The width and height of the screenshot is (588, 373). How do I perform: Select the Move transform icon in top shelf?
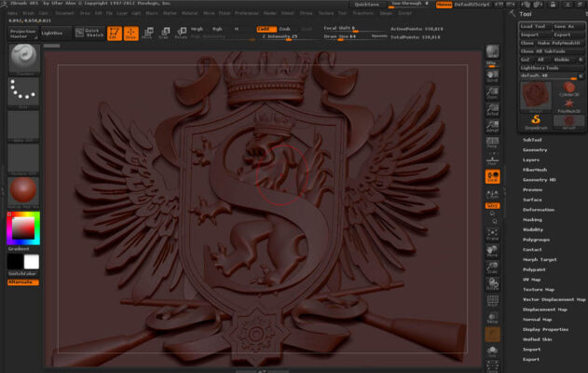[147, 33]
